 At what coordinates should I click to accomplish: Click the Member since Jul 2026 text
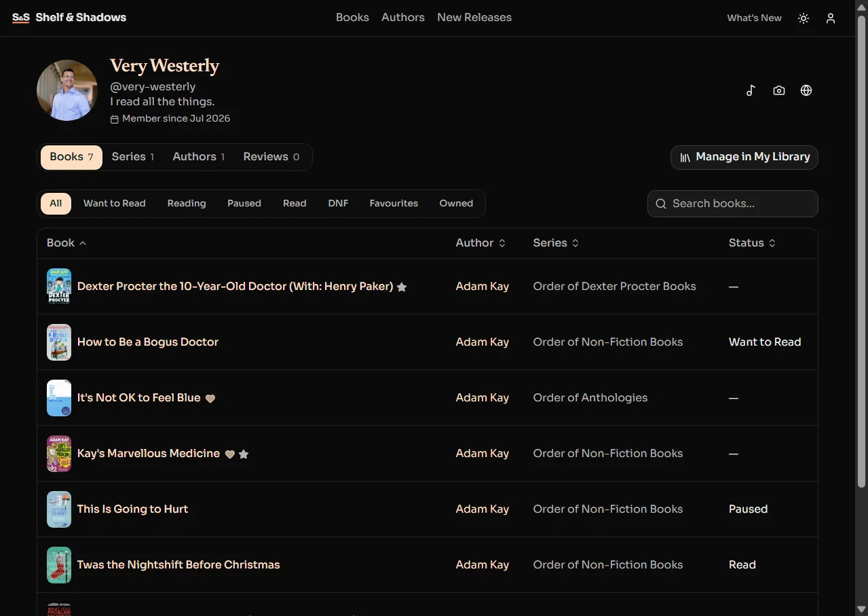click(x=176, y=119)
